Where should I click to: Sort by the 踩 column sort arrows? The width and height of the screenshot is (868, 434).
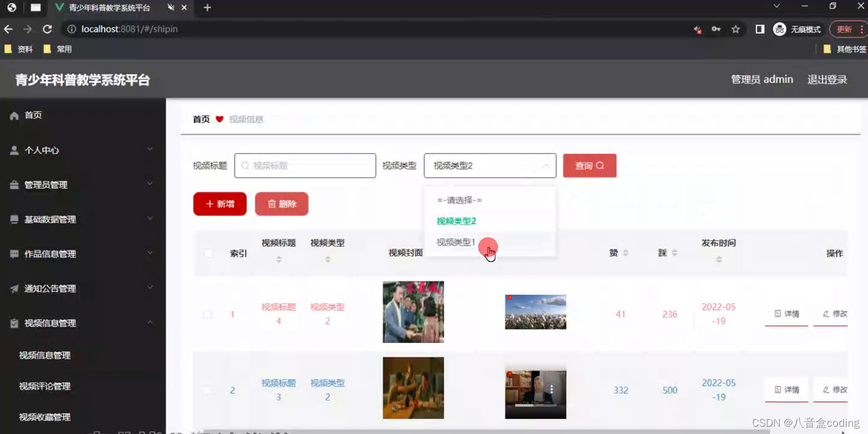[674, 253]
